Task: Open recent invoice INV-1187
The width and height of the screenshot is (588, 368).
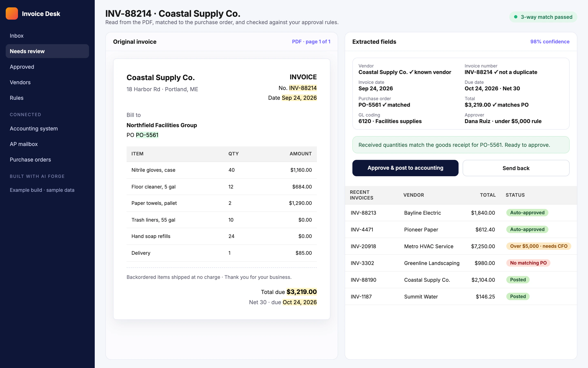Action: (461, 297)
